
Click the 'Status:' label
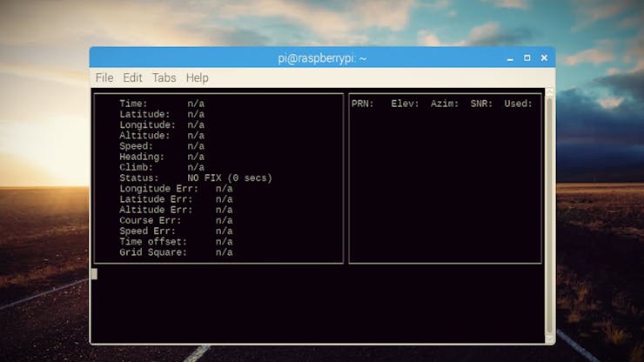(139, 178)
